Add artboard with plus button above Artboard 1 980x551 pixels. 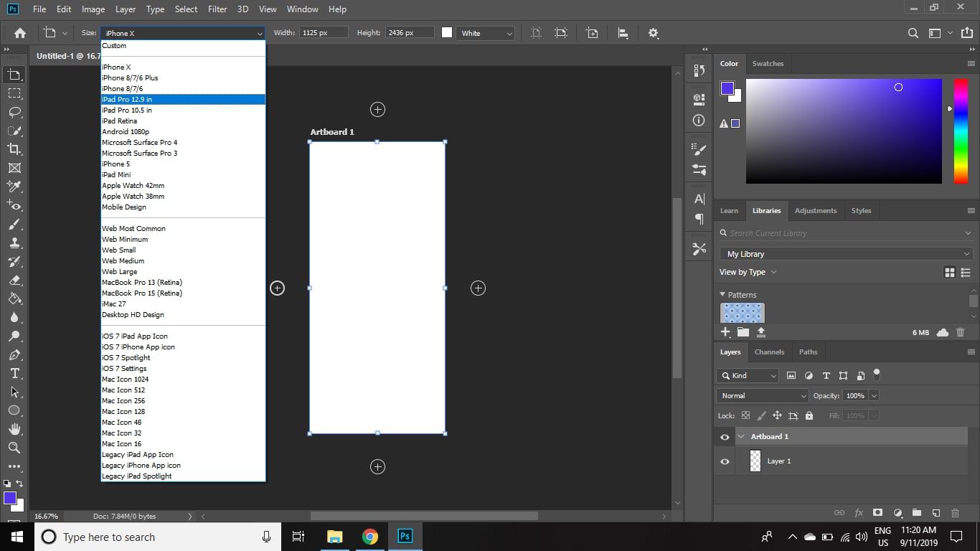(377, 110)
